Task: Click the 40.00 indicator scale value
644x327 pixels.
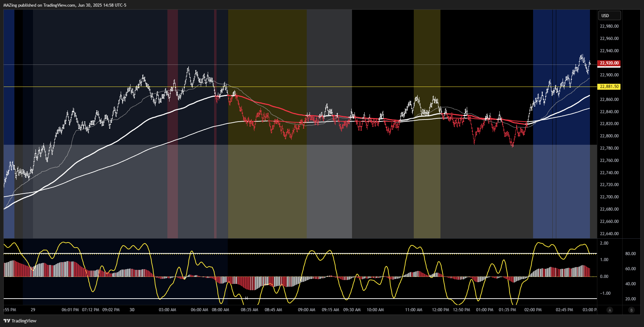Action: click(631, 284)
